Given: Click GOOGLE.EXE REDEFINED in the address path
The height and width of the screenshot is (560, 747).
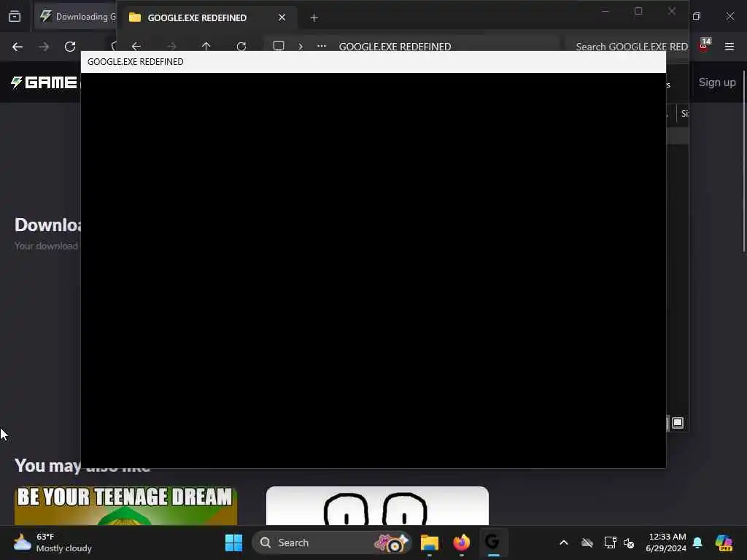Looking at the screenshot, I should coord(395,47).
